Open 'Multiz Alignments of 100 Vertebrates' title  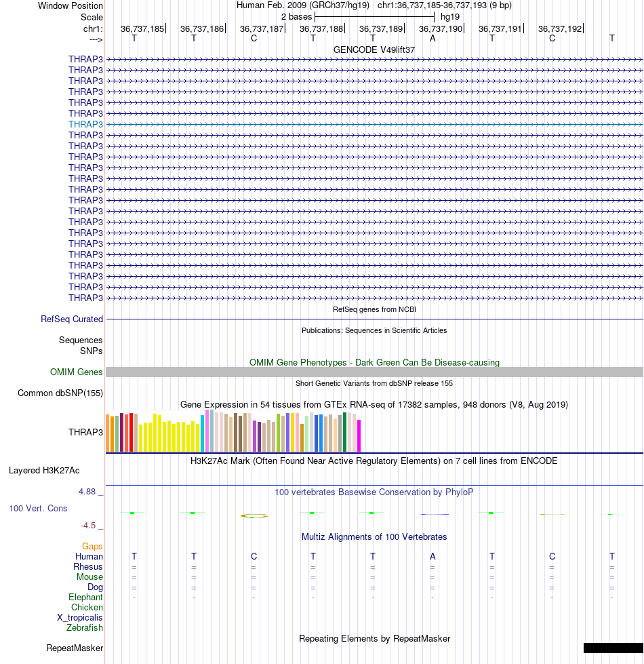click(x=374, y=536)
